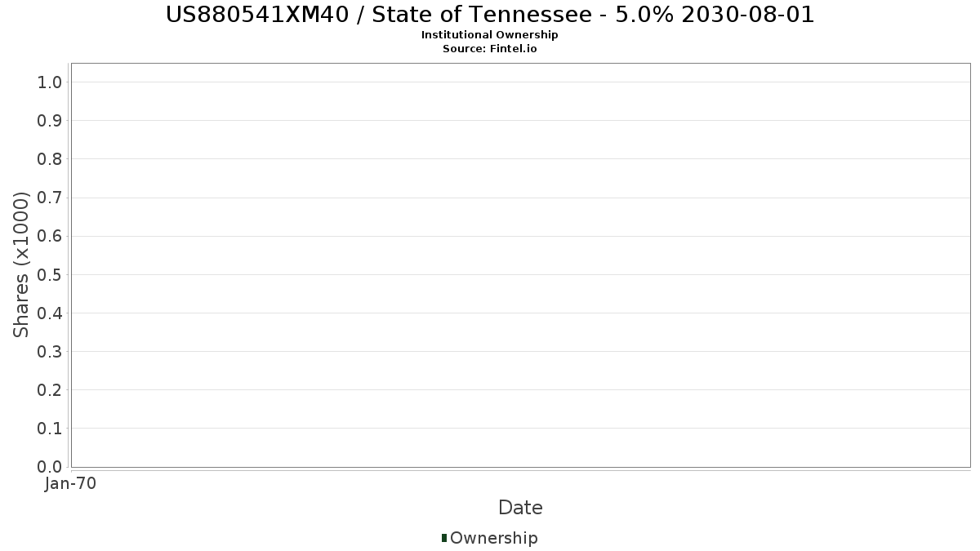980x551 pixels.
Task: Click the Institutional Ownership subtitle
Action: click(490, 35)
